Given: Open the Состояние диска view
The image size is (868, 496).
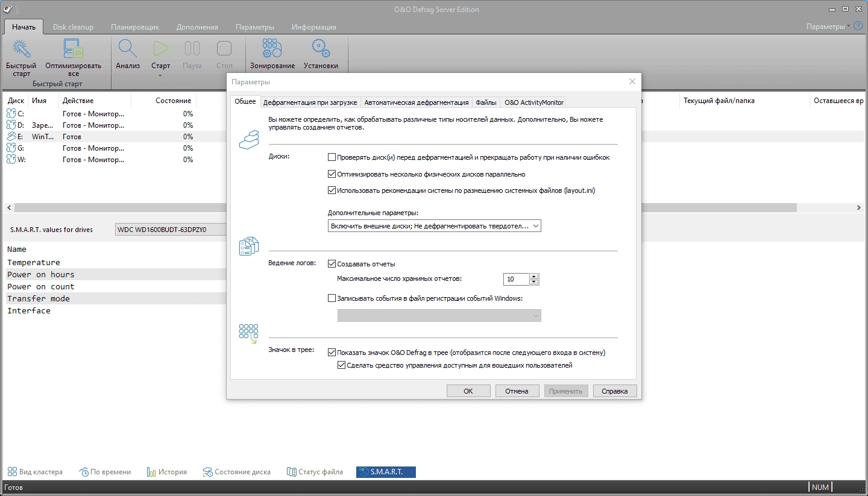Looking at the screenshot, I should coord(237,472).
